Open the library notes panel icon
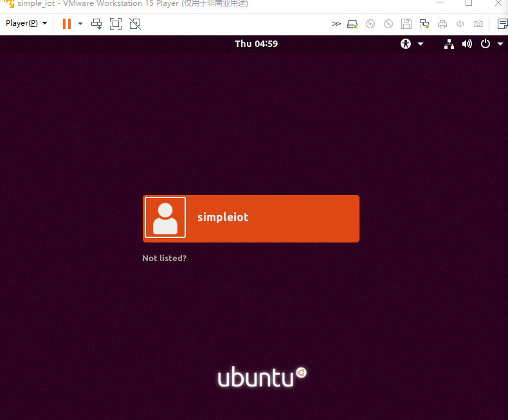 click(x=502, y=24)
